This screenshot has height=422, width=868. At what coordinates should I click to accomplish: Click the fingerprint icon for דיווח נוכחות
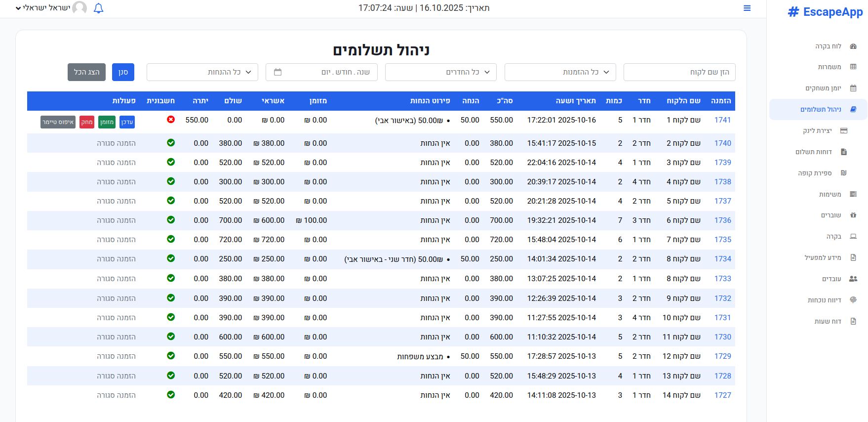(853, 300)
